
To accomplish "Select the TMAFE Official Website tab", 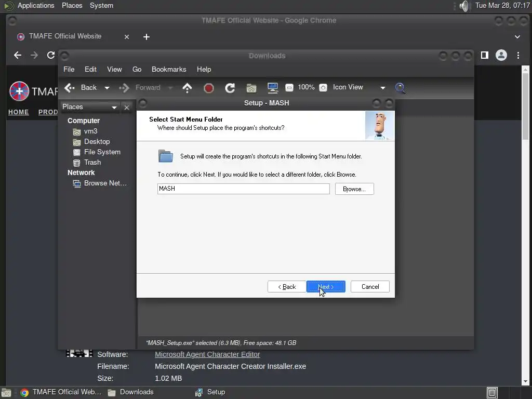I will (x=65, y=36).
